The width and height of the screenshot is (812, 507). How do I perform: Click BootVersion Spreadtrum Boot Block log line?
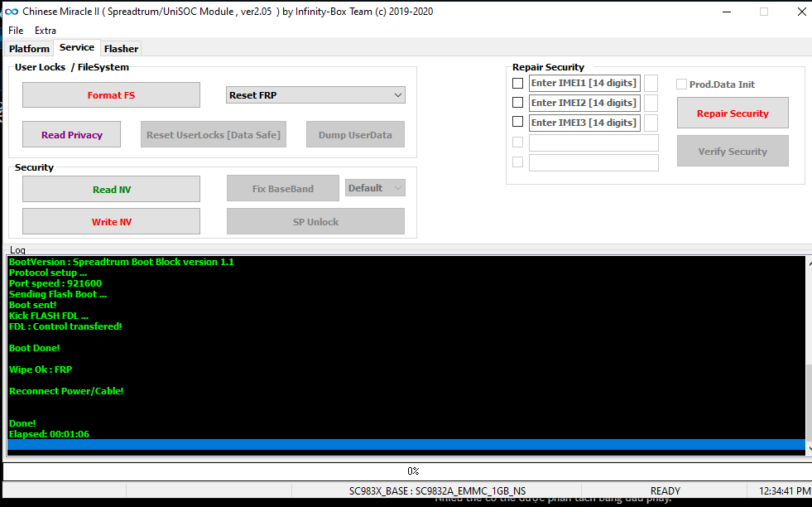tap(121, 262)
